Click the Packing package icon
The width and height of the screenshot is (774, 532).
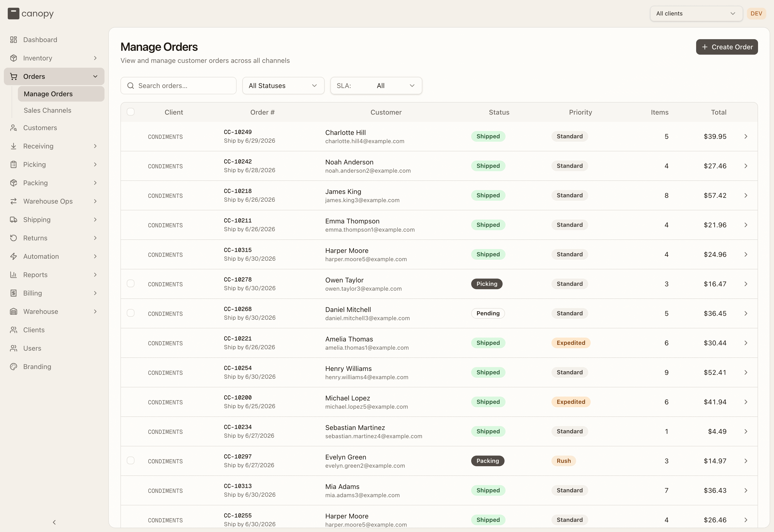click(x=13, y=183)
